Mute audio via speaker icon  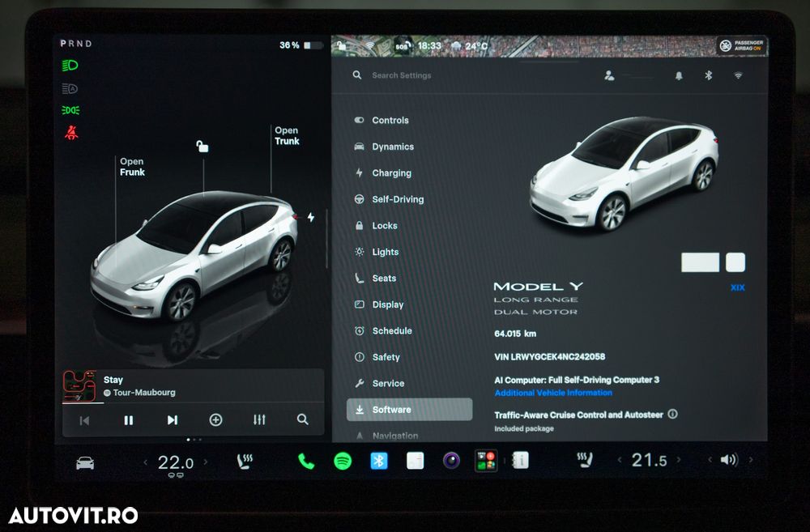729,460
